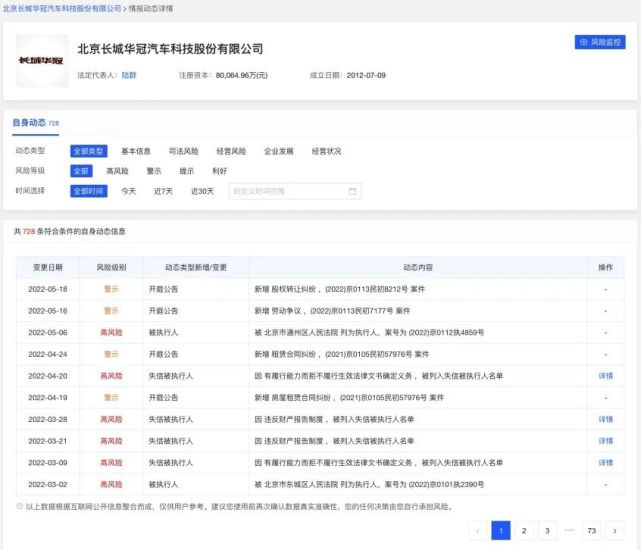This screenshot has height=550, width=641.
Task: Filter by 企业发展 type
Action: pyautogui.click(x=279, y=151)
